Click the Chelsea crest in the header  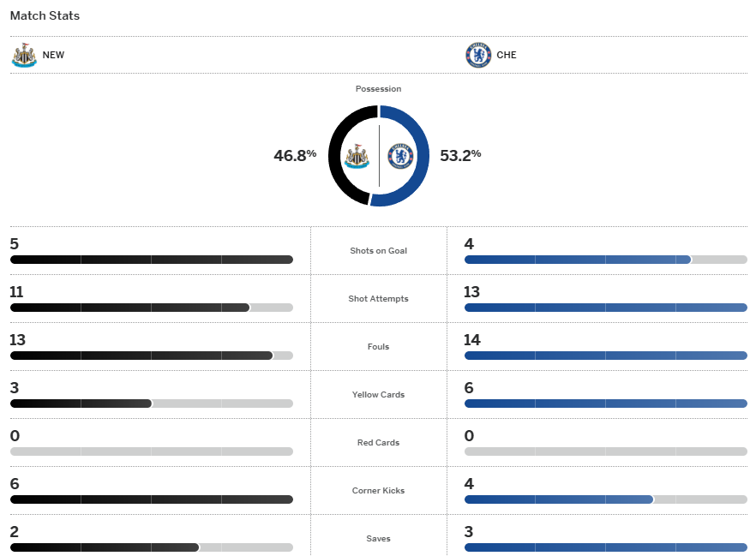477,56
